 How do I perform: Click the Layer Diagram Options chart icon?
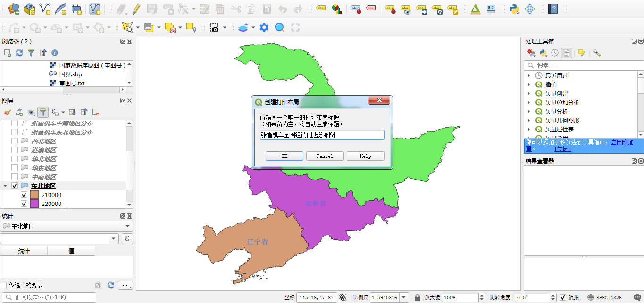pos(336,8)
